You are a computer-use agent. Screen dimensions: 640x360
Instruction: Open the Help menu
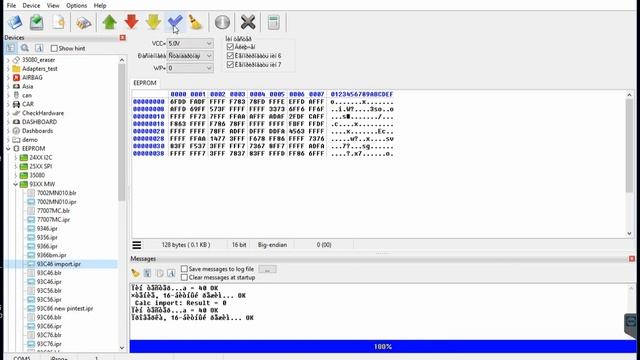(x=100, y=6)
